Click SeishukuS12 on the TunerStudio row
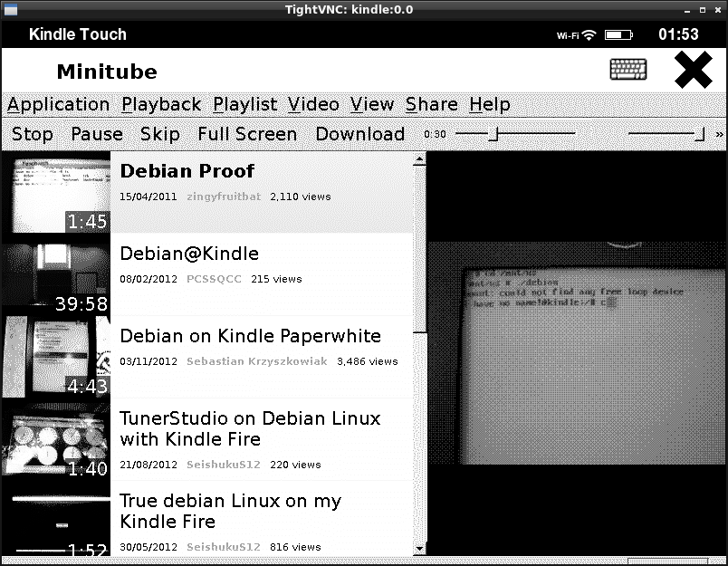Viewport: 728px width, 566px height. click(224, 465)
